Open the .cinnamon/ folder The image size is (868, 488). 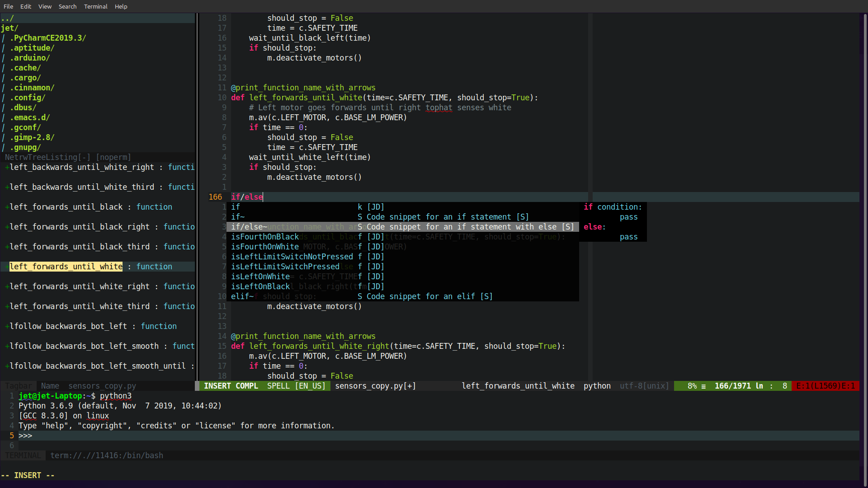pyautogui.click(x=32, y=88)
